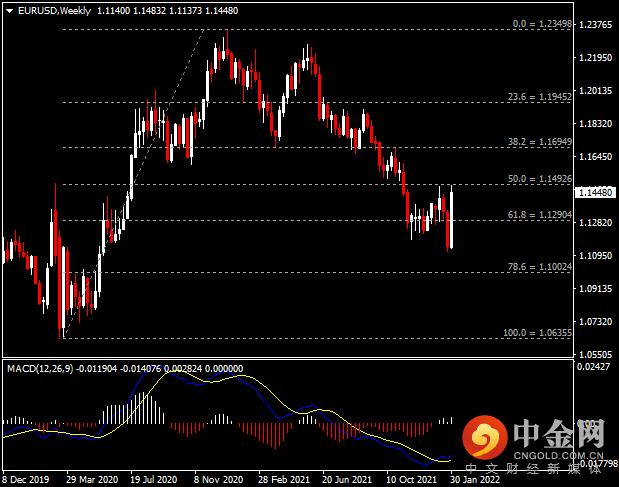Click price axis value 1.18320
The image size is (619, 487).
[x=595, y=124]
